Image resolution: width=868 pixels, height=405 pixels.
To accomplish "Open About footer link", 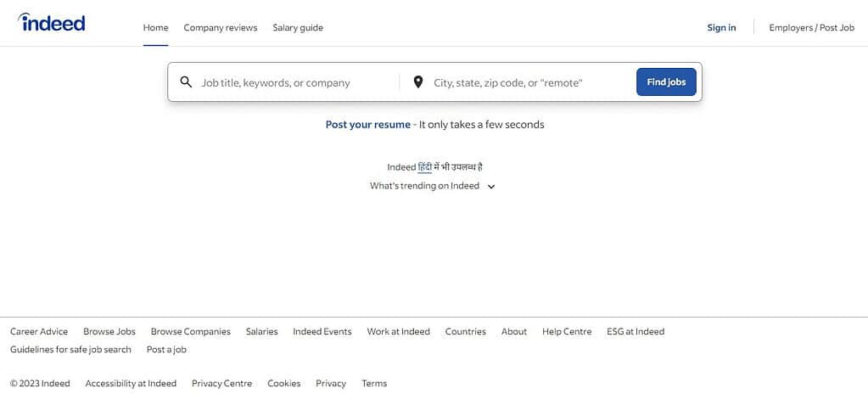I will click(514, 331).
